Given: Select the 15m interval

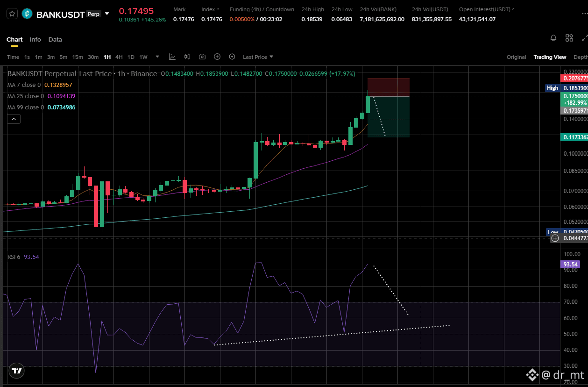Looking at the screenshot, I should point(78,57).
